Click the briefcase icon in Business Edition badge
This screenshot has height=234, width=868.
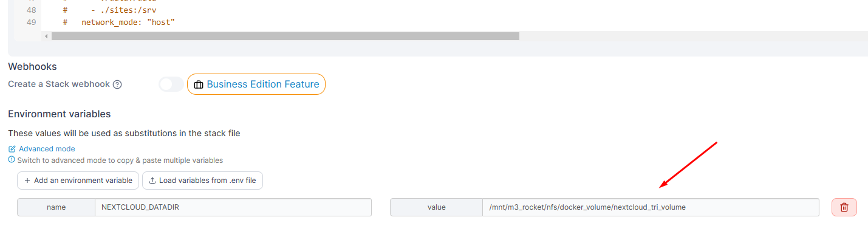[198, 84]
